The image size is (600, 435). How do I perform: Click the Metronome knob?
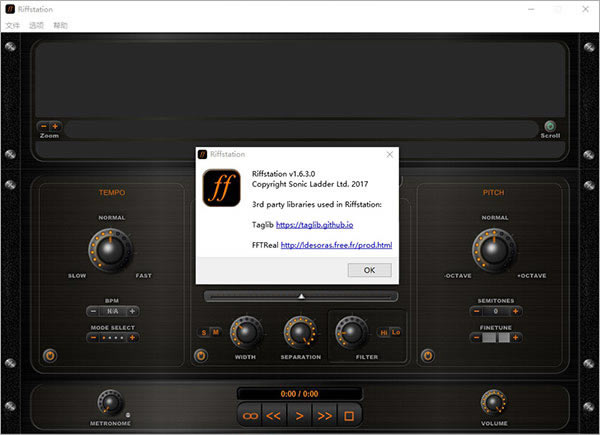(x=110, y=403)
